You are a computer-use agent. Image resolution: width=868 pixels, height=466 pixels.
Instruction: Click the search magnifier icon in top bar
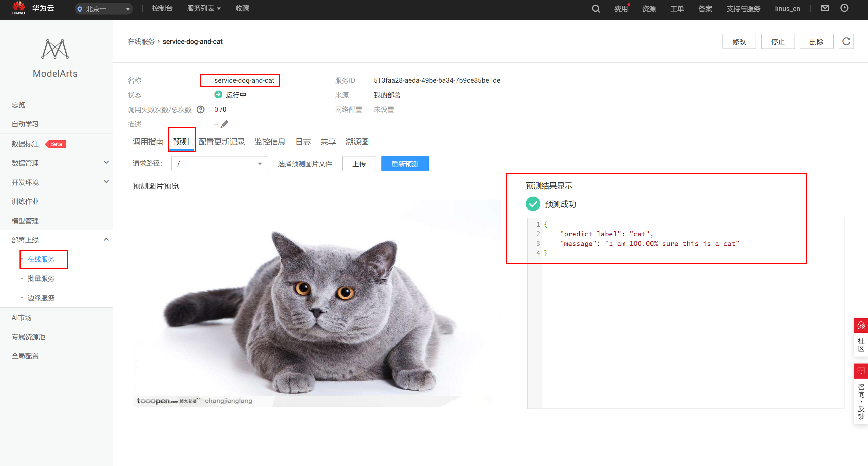pos(596,9)
